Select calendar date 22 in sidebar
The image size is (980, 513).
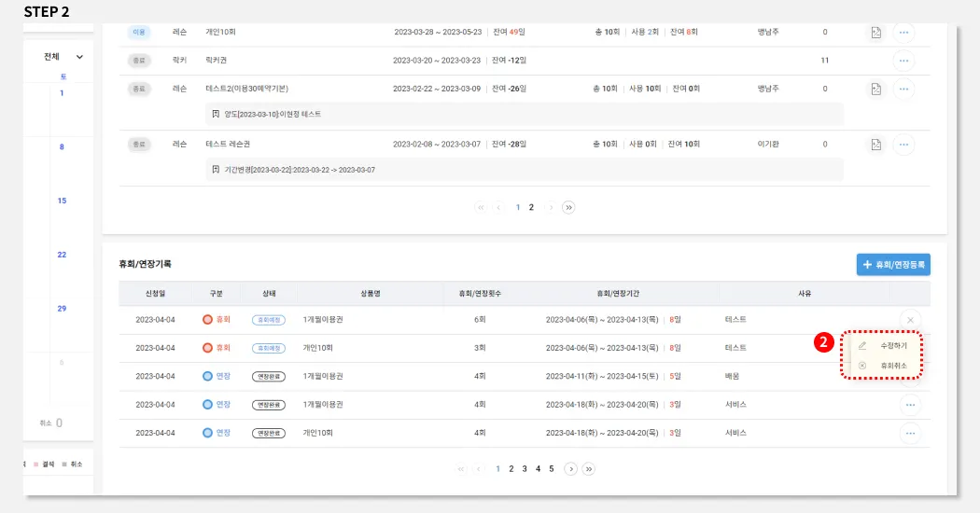(62, 255)
